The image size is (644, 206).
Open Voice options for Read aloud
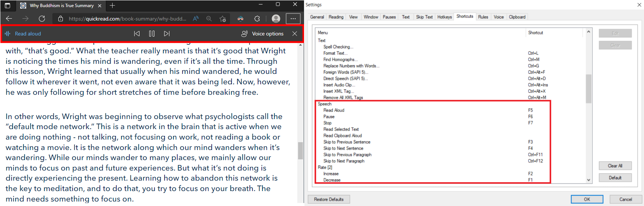click(263, 34)
